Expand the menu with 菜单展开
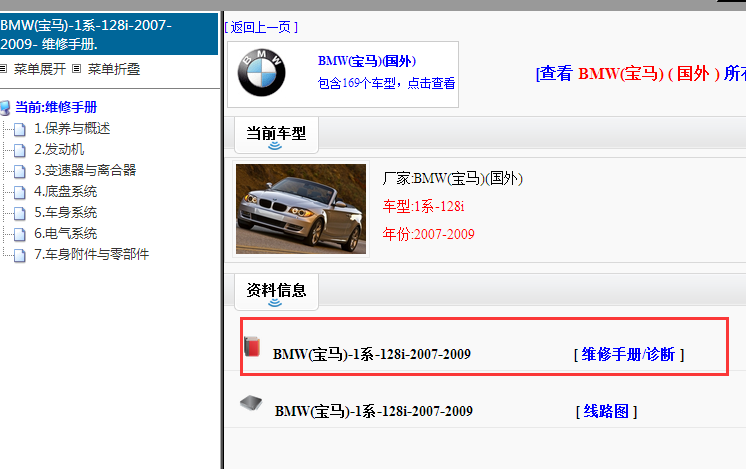This screenshot has width=746, height=469. point(39,69)
